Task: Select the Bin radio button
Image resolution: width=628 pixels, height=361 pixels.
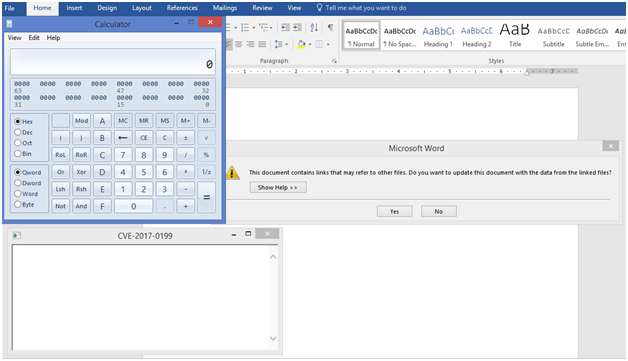Action: (x=18, y=153)
